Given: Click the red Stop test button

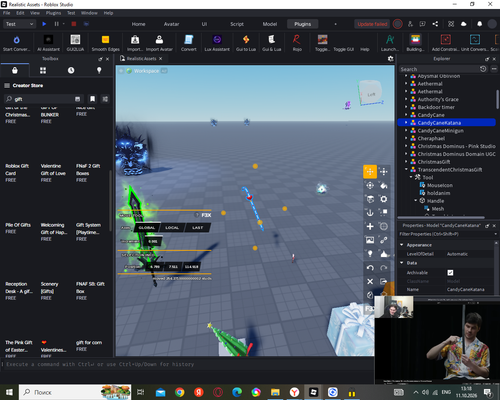Looking at the screenshot, I should tap(74, 24).
